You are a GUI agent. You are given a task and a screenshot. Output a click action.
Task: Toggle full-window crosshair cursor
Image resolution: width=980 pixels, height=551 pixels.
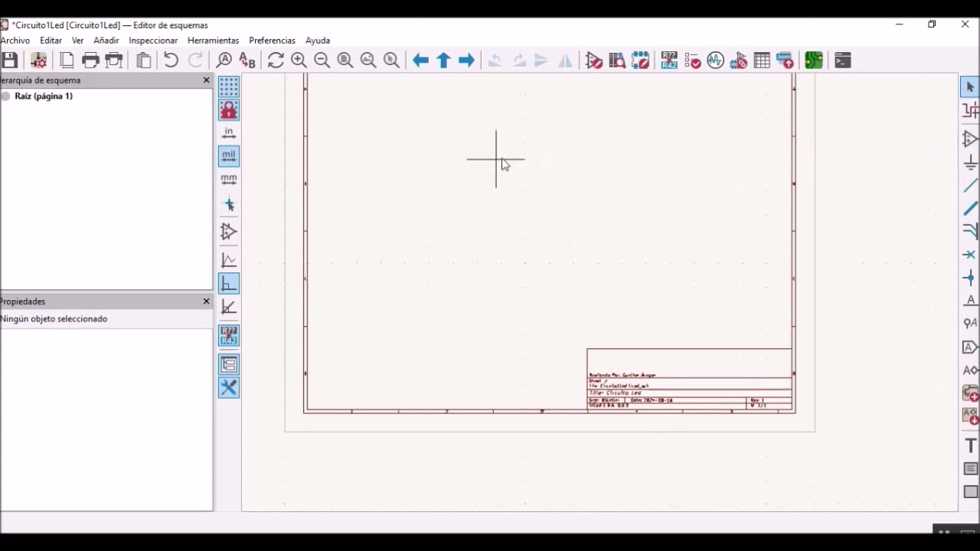[229, 205]
